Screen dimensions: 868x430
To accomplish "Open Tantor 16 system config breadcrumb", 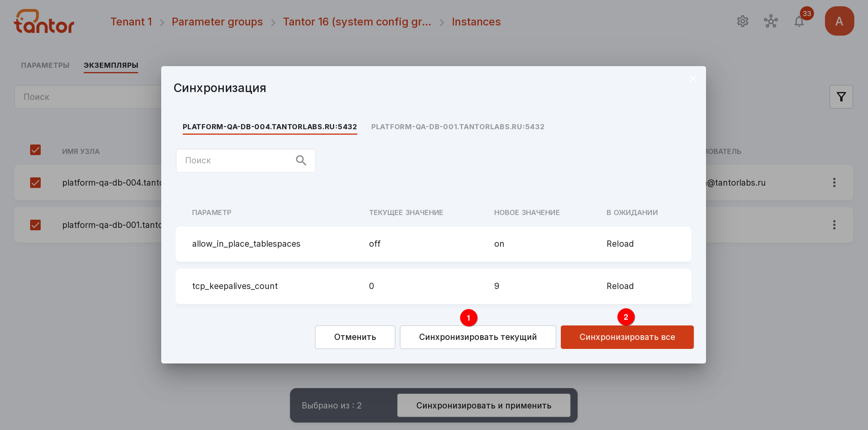I will pyautogui.click(x=357, y=22).
